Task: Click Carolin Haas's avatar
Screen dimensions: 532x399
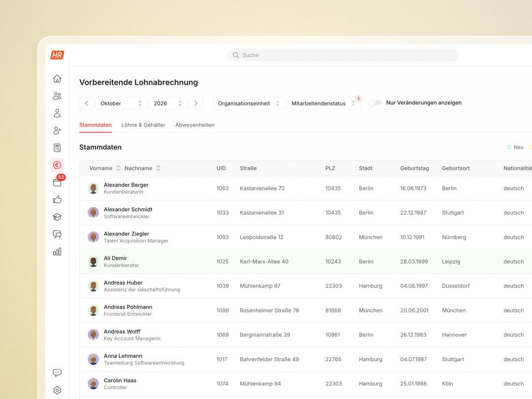Action: click(93, 383)
